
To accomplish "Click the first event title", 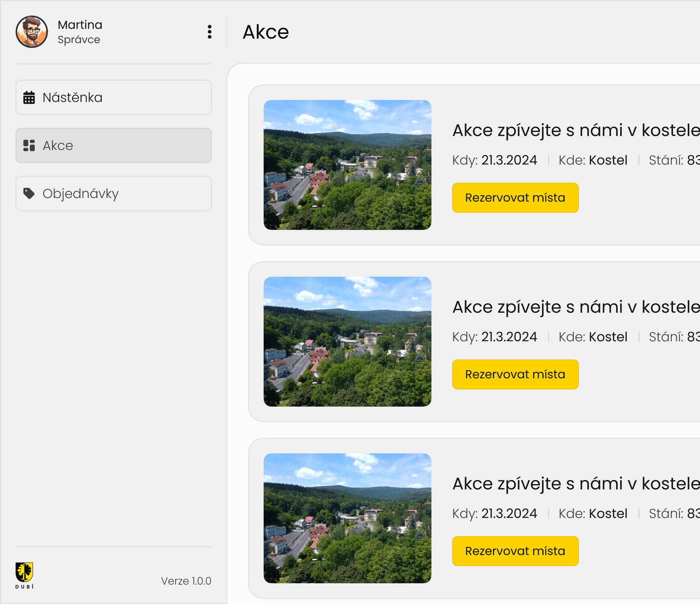I will coord(575,130).
